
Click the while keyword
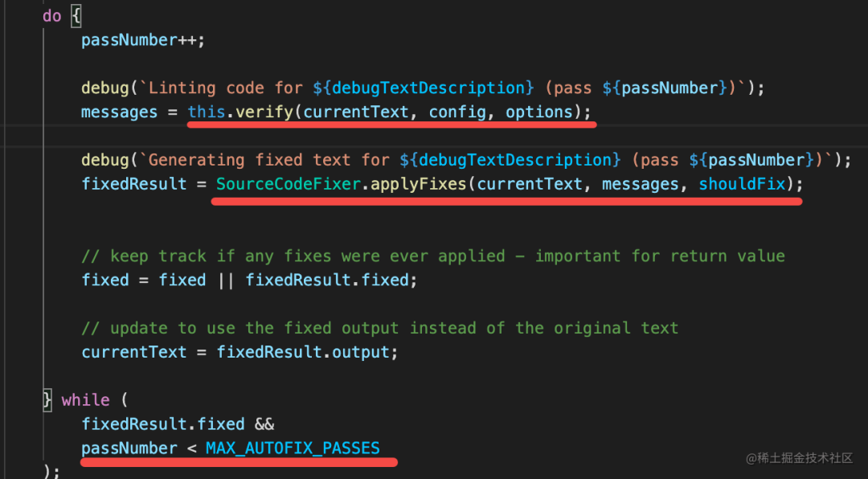coord(85,399)
